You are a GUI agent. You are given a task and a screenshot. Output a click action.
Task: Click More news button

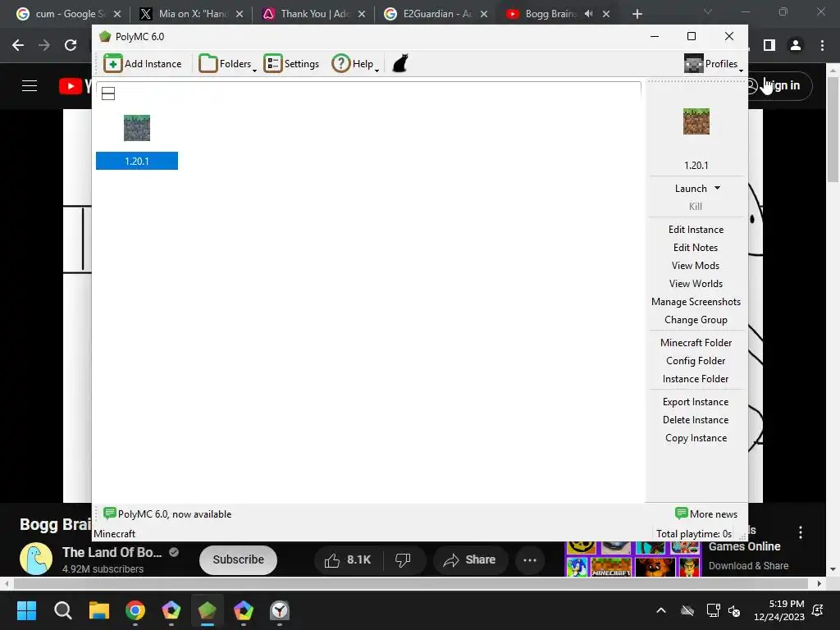(x=706, y=514)
